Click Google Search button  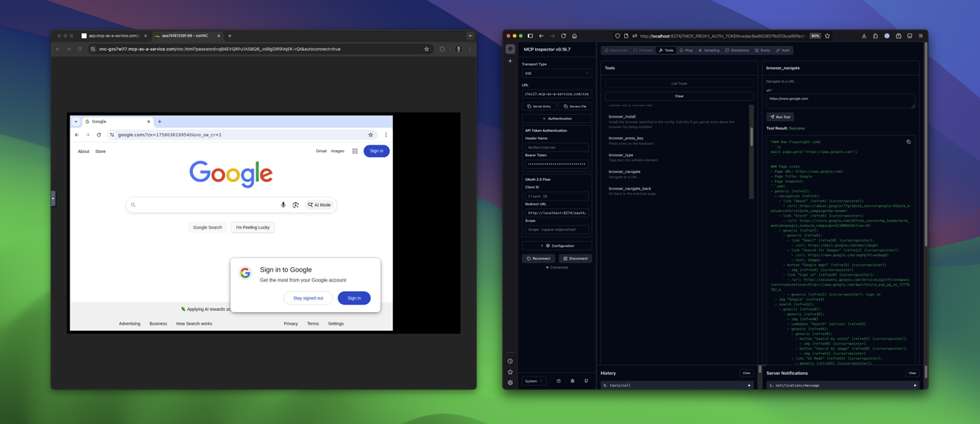[207, 227]
